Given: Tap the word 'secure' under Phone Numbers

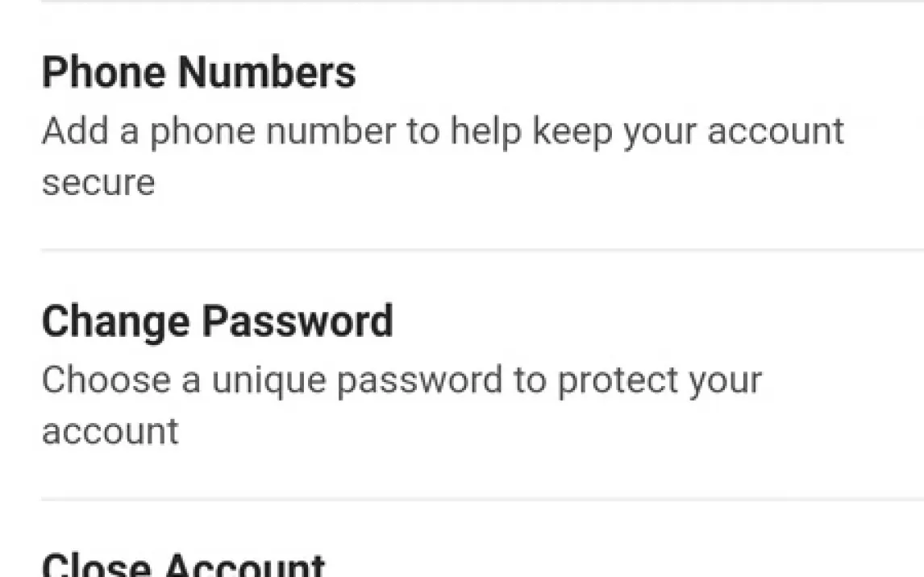Looking at the screenshot, I should [x=98, y=182].
